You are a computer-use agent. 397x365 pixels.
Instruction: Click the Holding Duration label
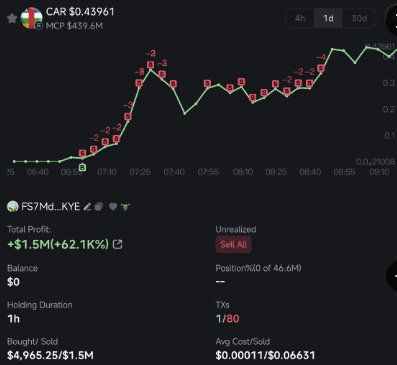pos(40,305)
